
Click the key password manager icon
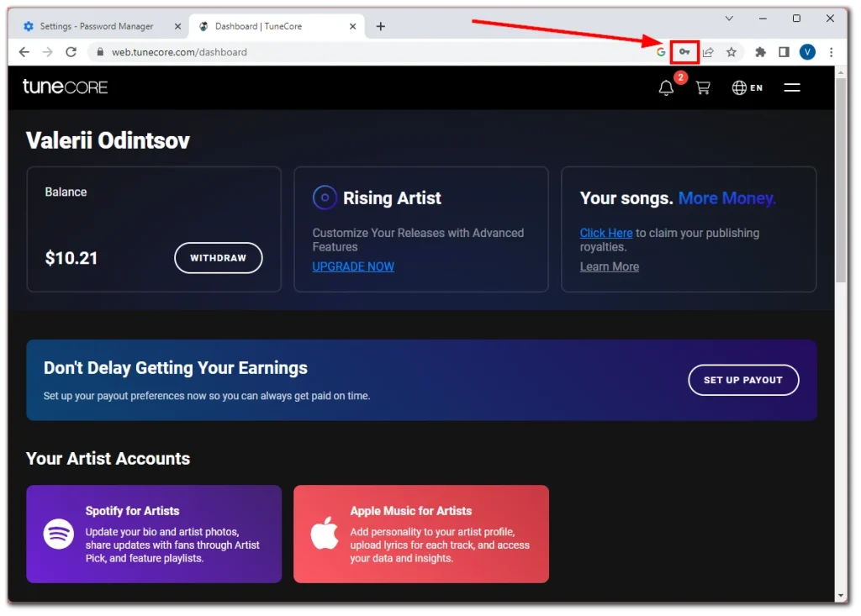684,52
